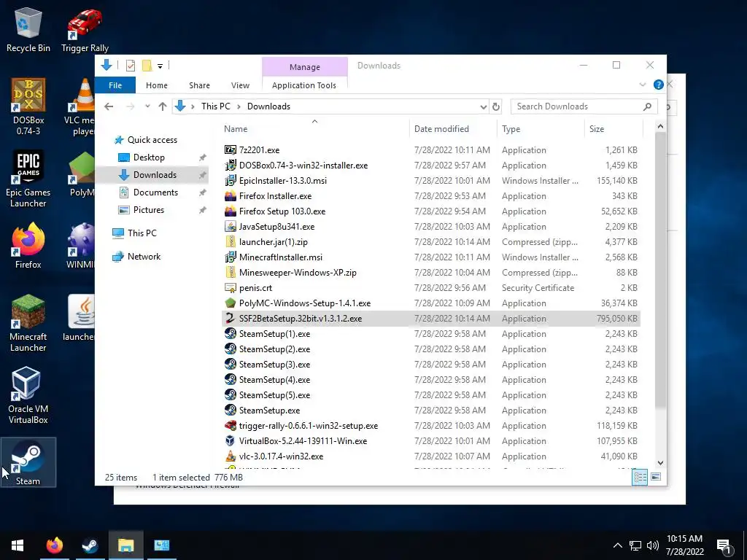Unpin Documents from Quick access
The image size is (747, 560).
(203, 192)
